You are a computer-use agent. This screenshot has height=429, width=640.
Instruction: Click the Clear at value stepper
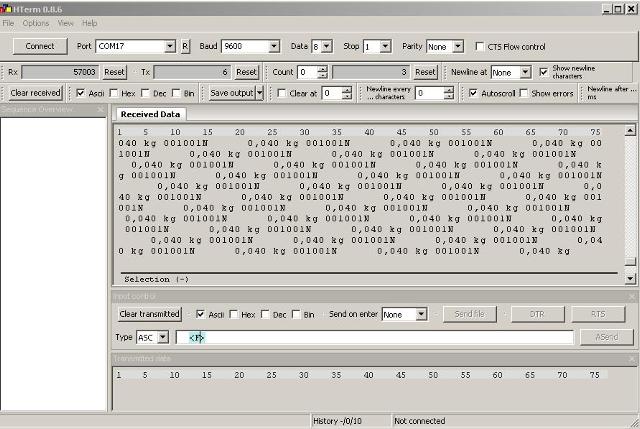347,93
